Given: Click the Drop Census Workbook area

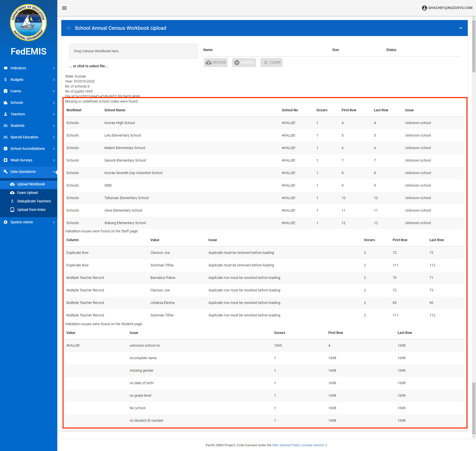Looking at the screenshot, I should coord(133,51).
